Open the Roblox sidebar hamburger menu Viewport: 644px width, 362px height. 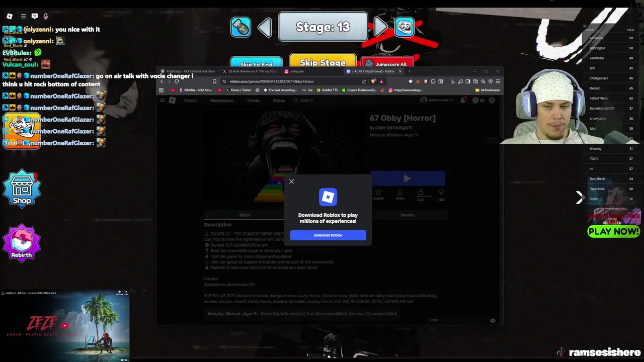[162, 101]
